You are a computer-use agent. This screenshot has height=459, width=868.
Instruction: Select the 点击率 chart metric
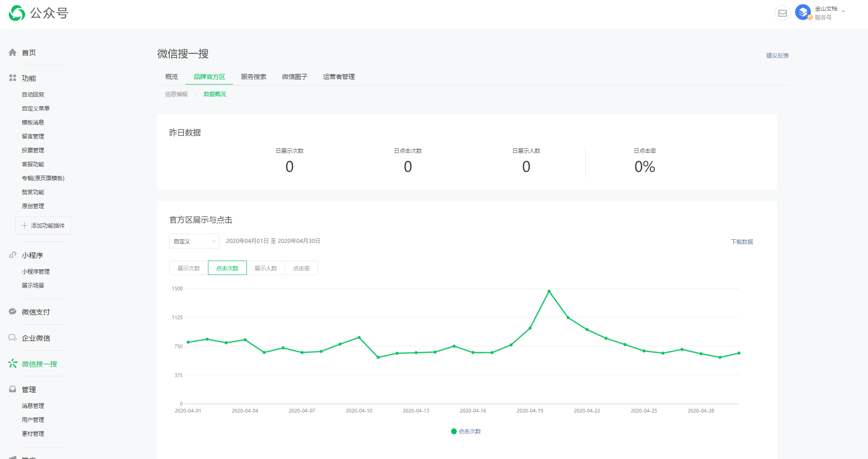302,268
